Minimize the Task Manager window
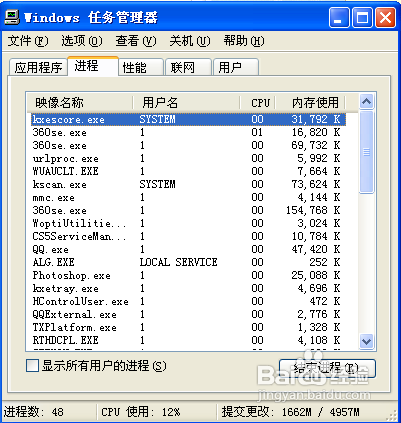Viewport: 401px width, 423px height. (339, 17)
